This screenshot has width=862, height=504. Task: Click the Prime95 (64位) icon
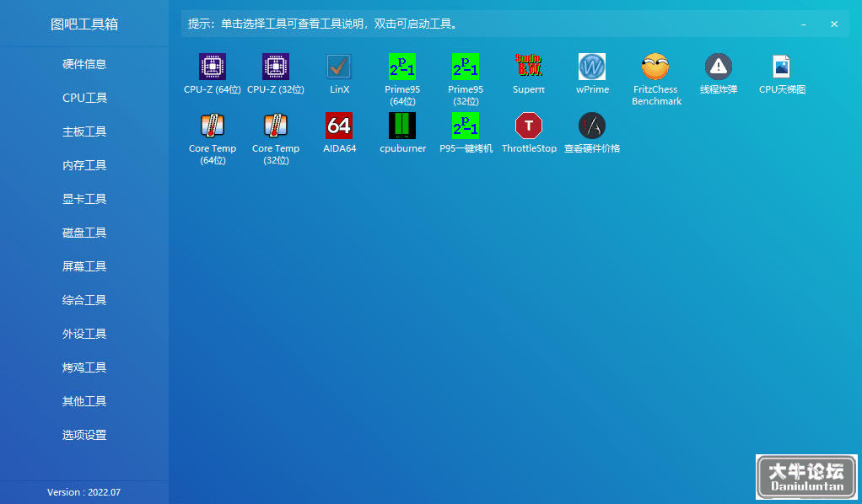[401, 67]
